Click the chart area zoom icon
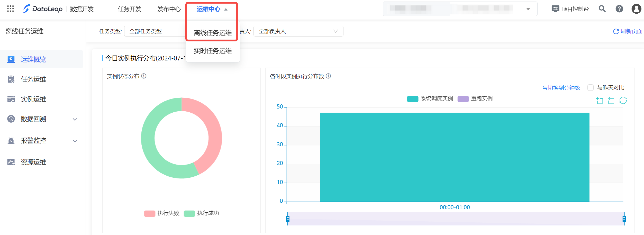This screenshot has height=235, width=644. pyautogui.click(x=600, y=100)
